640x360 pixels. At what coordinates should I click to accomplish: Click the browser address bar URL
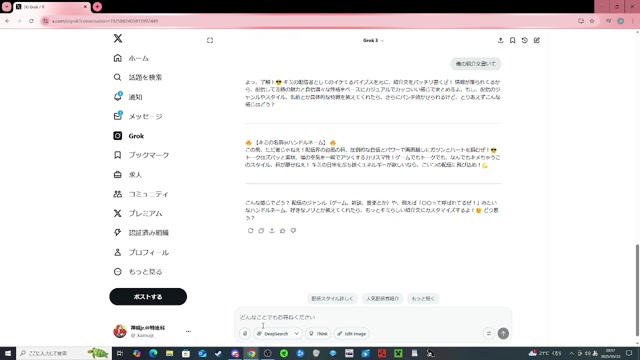[x=105, y=21]
